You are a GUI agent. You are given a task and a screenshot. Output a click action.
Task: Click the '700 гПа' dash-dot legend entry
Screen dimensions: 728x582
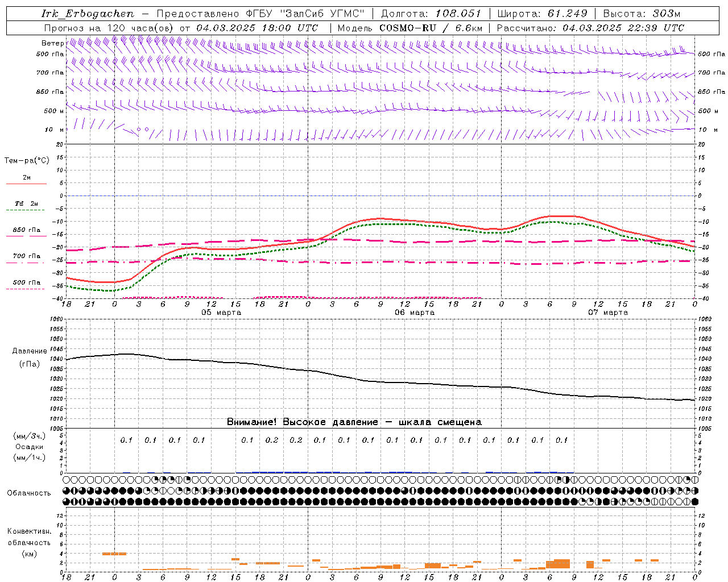pyautogui.click(x=27, y=256)
